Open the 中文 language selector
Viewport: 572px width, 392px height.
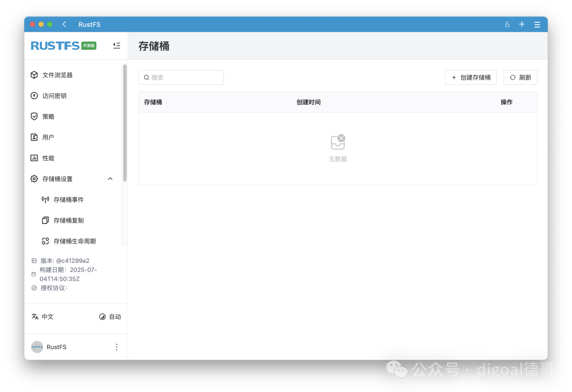coord(42,317)
